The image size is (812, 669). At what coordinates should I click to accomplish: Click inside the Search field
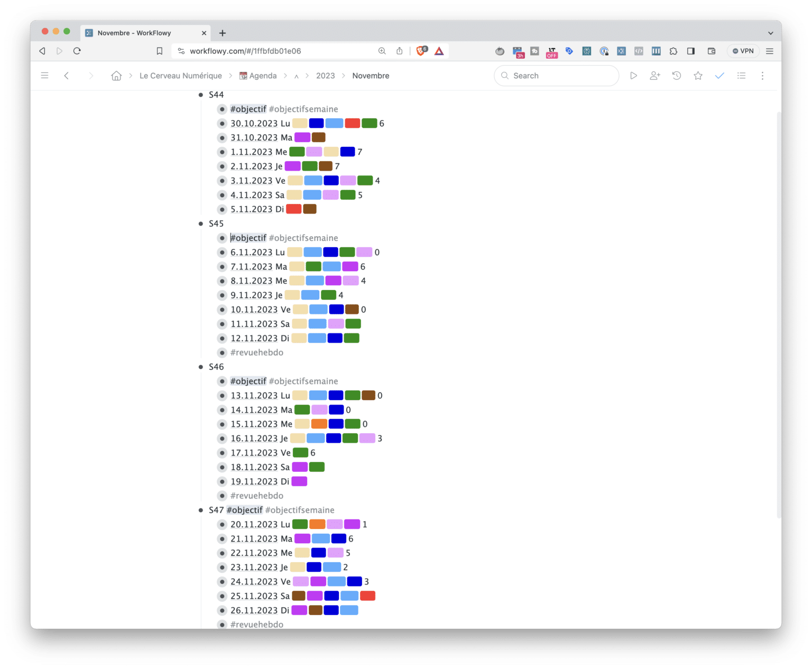[555, 76]
